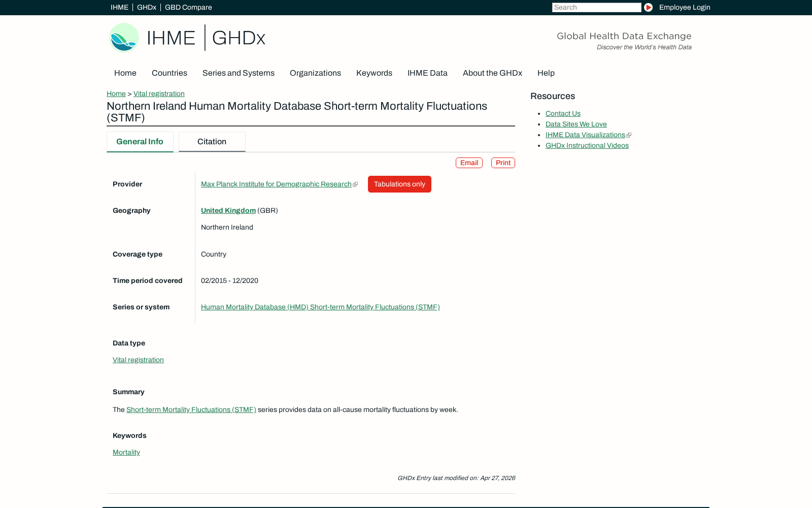812x508 pixels.
Task: Click external link icon beside Max Planck Institute
Action: [x=355, y=184]
